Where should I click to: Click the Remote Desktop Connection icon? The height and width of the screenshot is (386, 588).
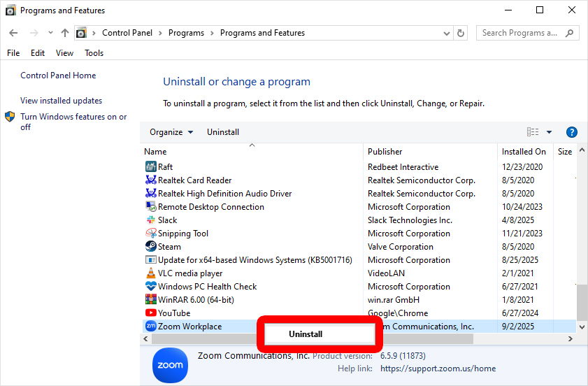[151, 207]
